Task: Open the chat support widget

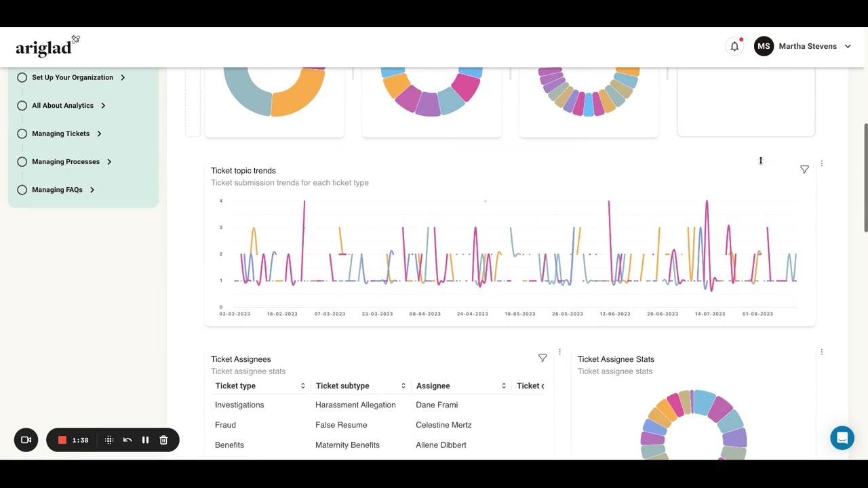Action: click(x=842, y=438)
